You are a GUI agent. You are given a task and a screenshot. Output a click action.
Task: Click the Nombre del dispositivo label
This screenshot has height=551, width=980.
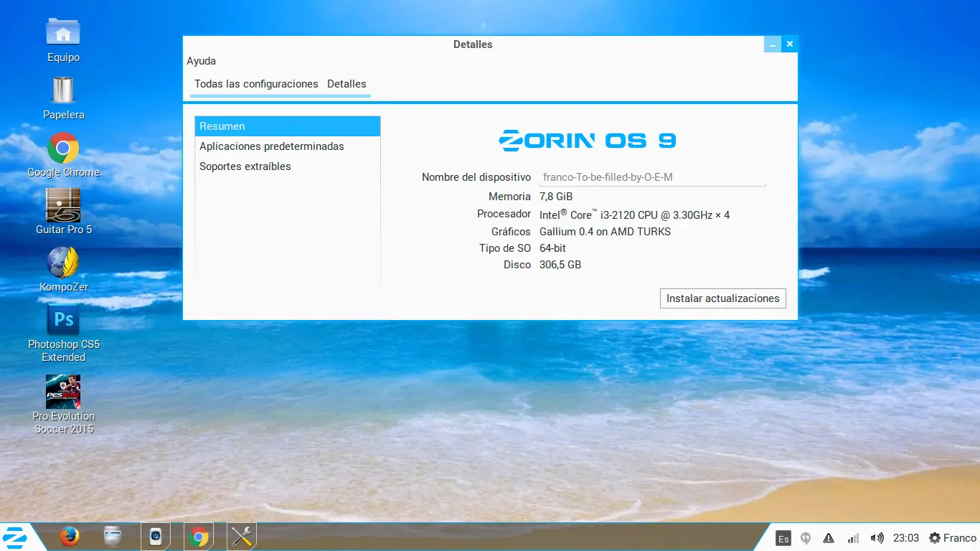pos(476,177)
